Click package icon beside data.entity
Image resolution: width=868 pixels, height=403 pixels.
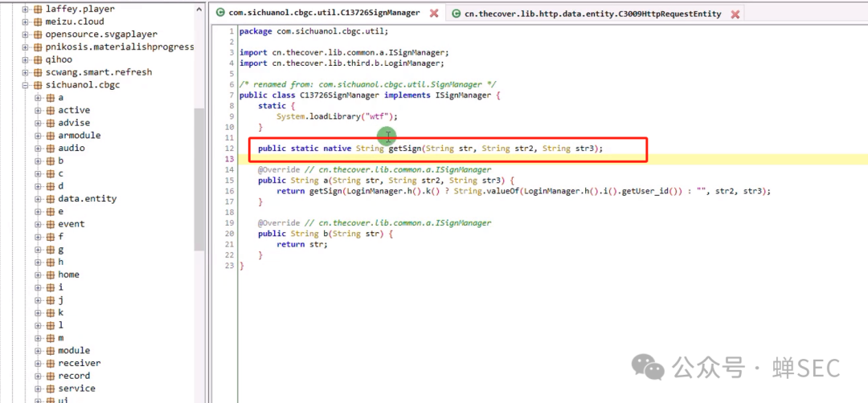[51, 199]
